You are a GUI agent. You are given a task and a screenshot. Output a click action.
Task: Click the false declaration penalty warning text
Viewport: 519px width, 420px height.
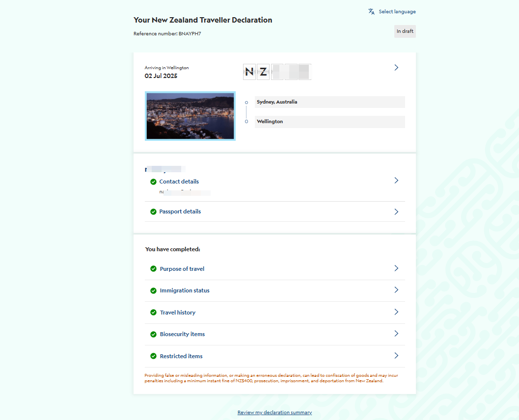click(x=272, y=378)
